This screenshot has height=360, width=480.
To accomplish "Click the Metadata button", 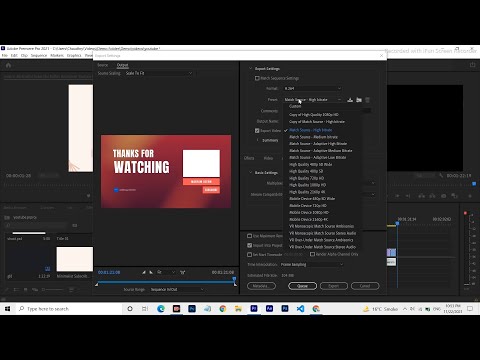I will 261,286.
